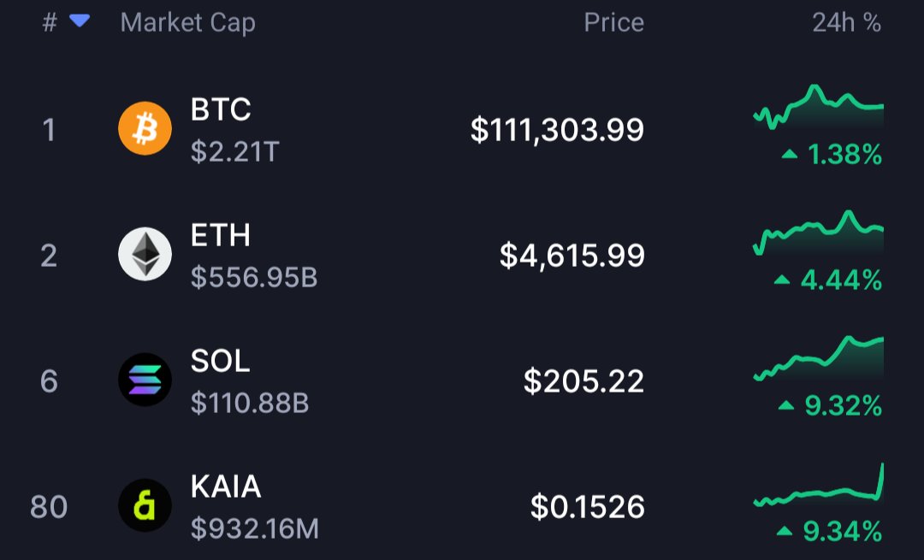Toggle rank sort with blue arrow

tap(80, 21)
